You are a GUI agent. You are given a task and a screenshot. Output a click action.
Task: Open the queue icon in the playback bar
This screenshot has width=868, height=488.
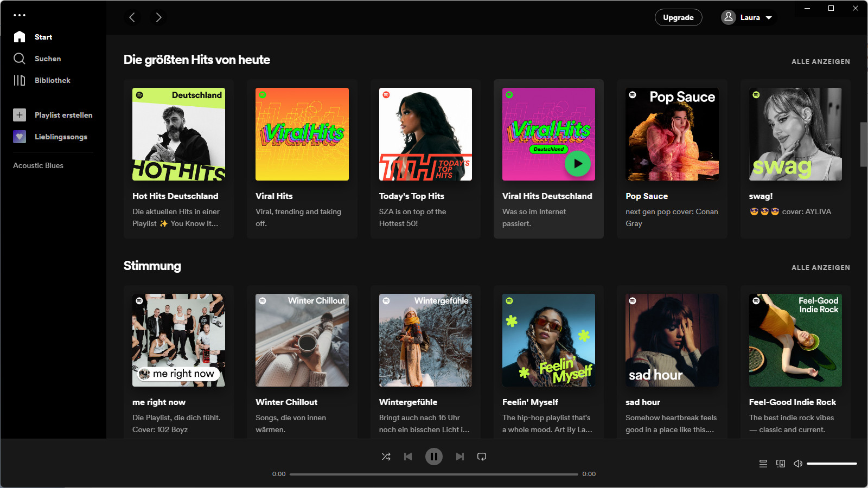[x=763, y=464]
